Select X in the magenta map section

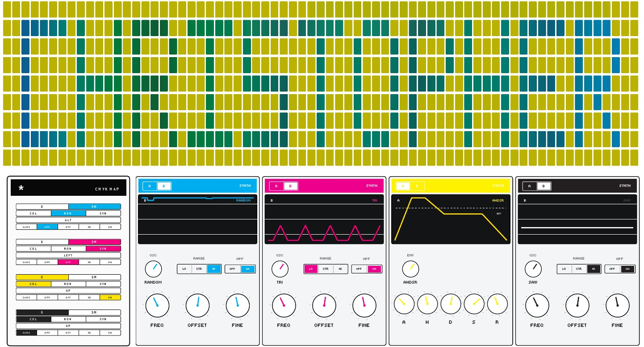point(42,242)
